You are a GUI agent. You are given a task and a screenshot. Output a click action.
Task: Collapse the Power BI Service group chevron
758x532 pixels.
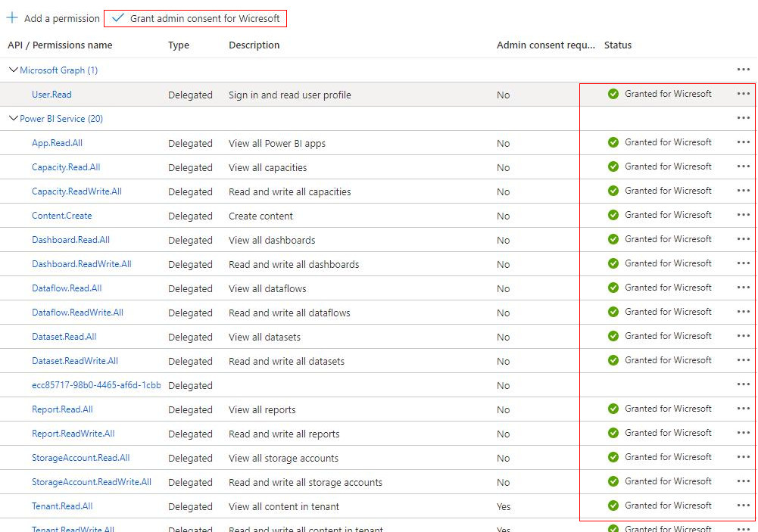14,118
